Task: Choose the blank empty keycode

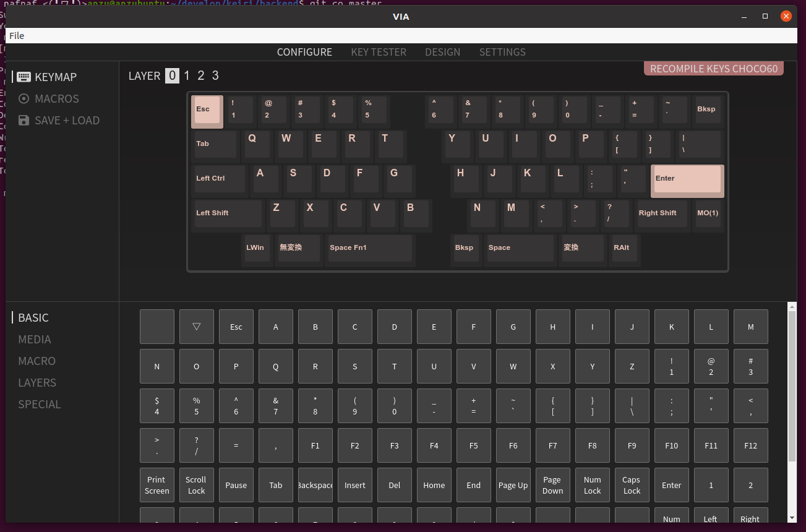Action: [157, 327]
